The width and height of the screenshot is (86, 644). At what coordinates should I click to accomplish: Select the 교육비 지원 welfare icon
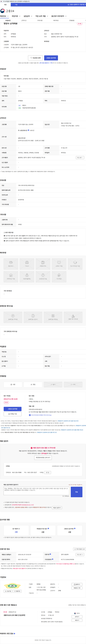point(59,264)
